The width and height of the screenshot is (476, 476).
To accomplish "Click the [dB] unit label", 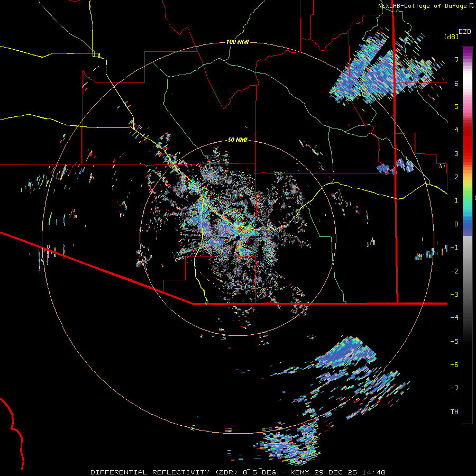I will click(451, 36).
